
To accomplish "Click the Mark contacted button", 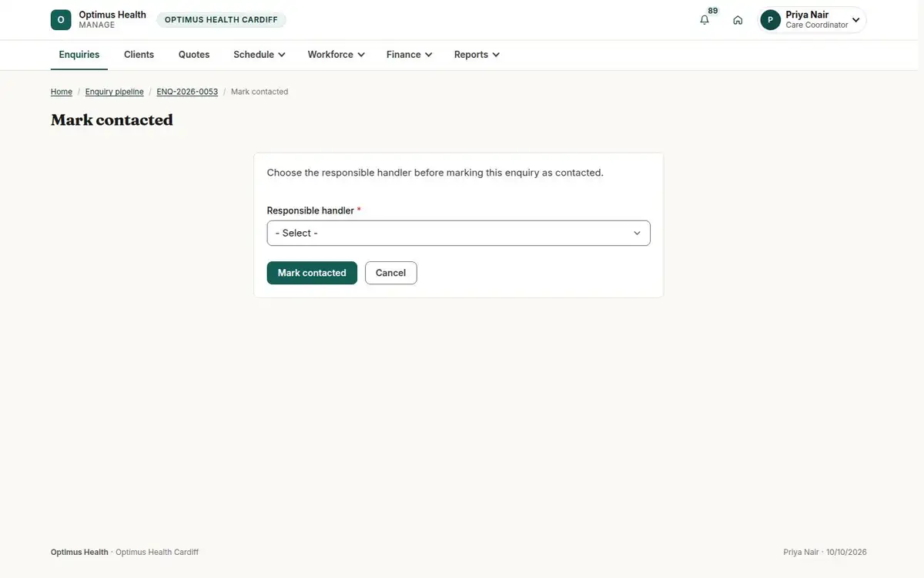I will pyautogui.click(x=312, y=273).
